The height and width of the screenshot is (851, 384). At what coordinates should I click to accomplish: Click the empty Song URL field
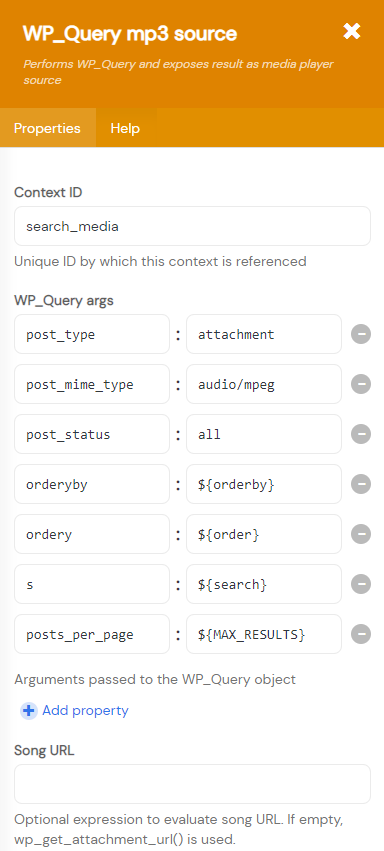[x=193, y=784]
